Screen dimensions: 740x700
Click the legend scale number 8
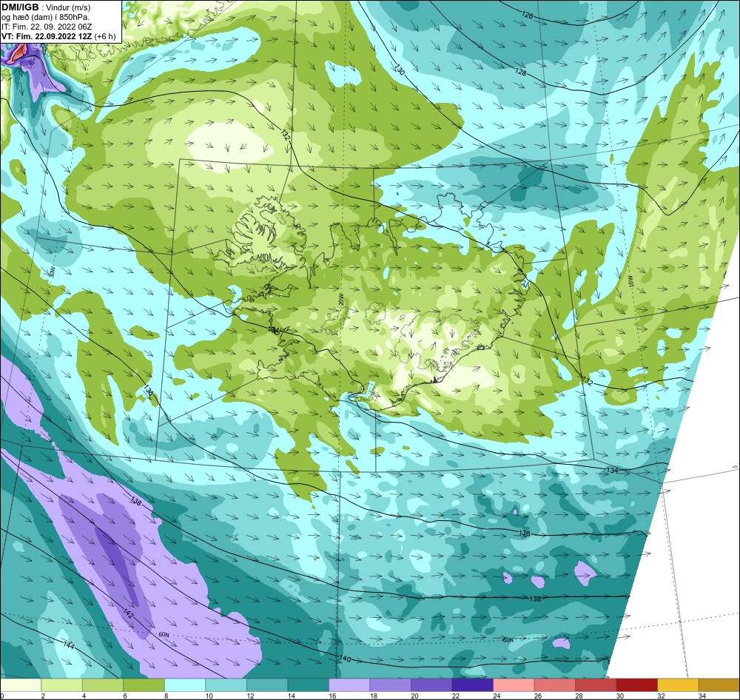(x=166, y=696)
